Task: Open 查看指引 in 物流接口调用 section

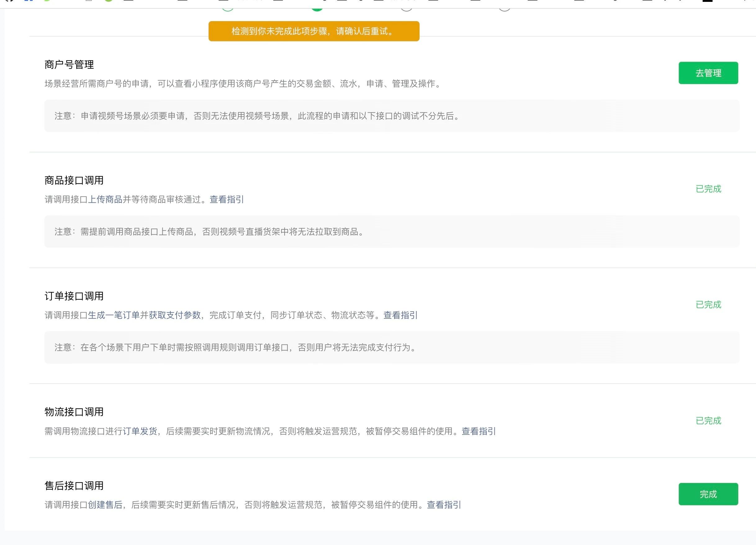Action: point(478,431)
